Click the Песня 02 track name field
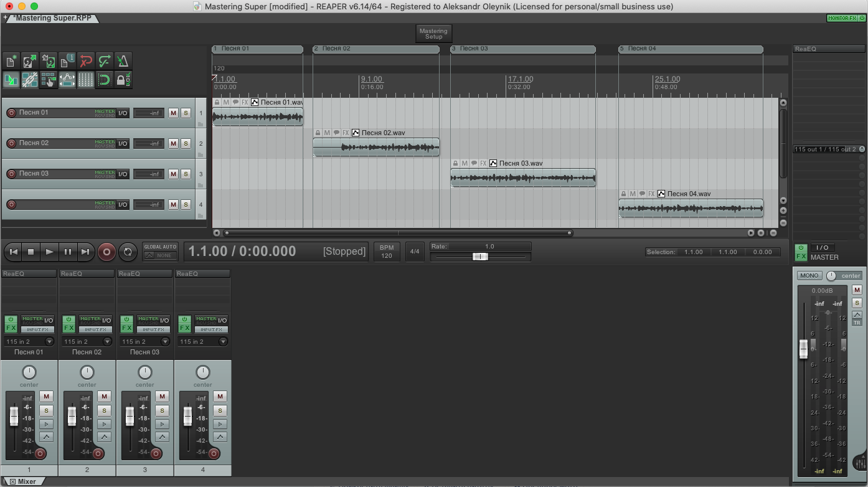 point(56,143)
